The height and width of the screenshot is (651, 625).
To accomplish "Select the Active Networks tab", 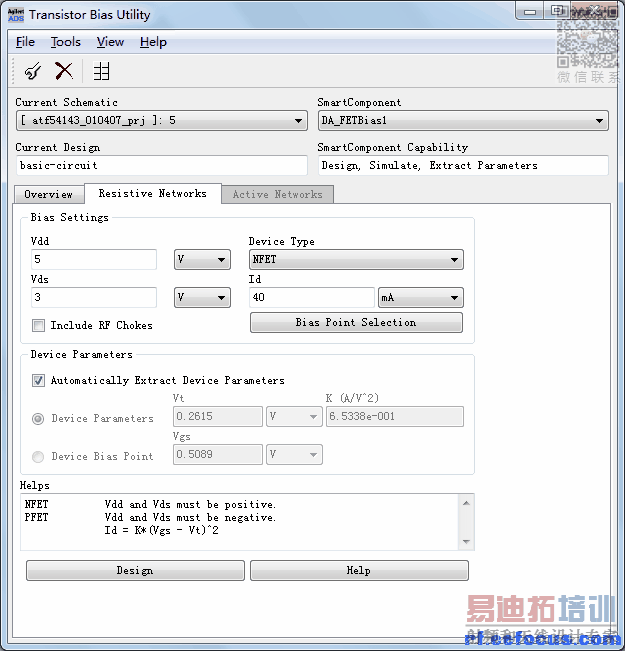I will coord(277,194).
